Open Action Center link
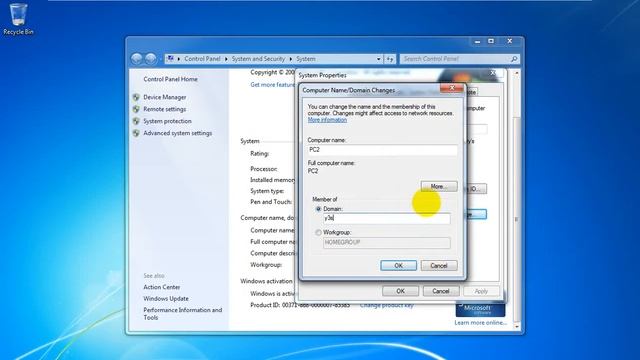Image resolution: width=640 pixels, height=360 pixels. coord(162,287)
